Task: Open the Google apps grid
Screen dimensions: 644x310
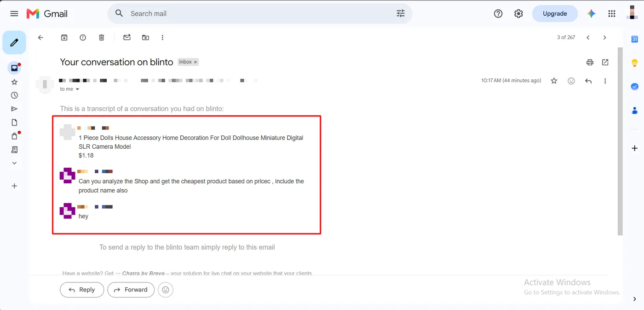Action: 612,14
